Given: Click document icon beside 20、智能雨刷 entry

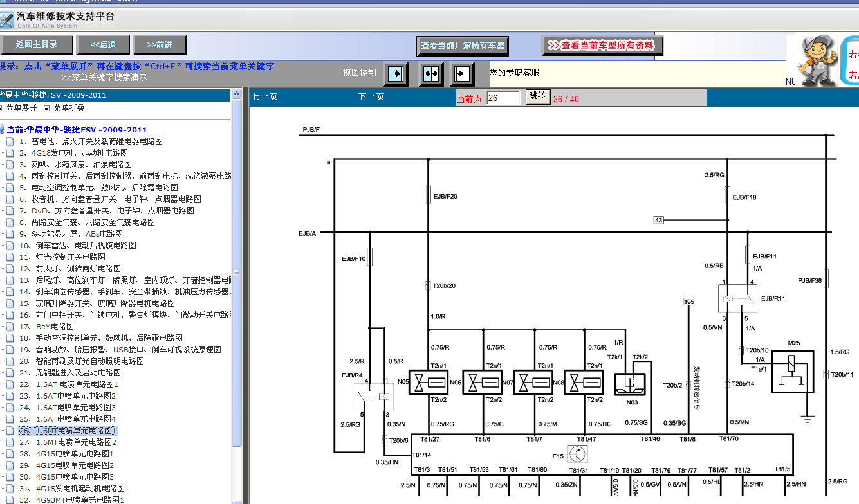Looking at the screenshot, I should [10, 361].
